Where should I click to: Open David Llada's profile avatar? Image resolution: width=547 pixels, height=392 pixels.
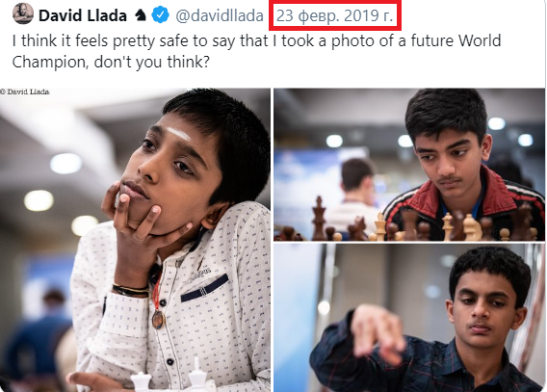(x=23, y=13)
